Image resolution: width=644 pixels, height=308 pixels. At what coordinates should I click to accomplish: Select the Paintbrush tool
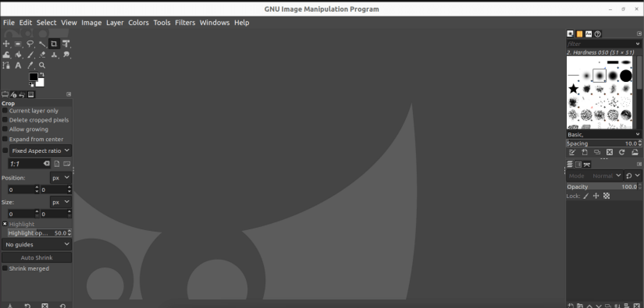(30, 55)
